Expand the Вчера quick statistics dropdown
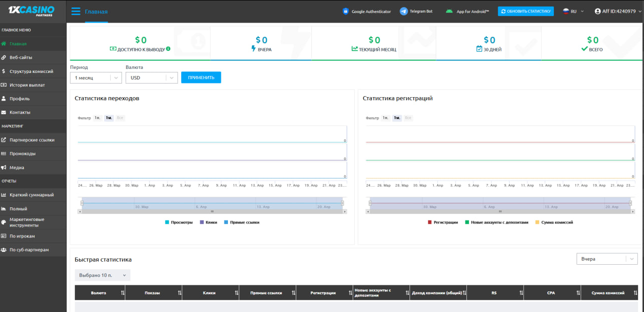Image resolution: width=644 pixels, height=312 pixels. [607, 259]
